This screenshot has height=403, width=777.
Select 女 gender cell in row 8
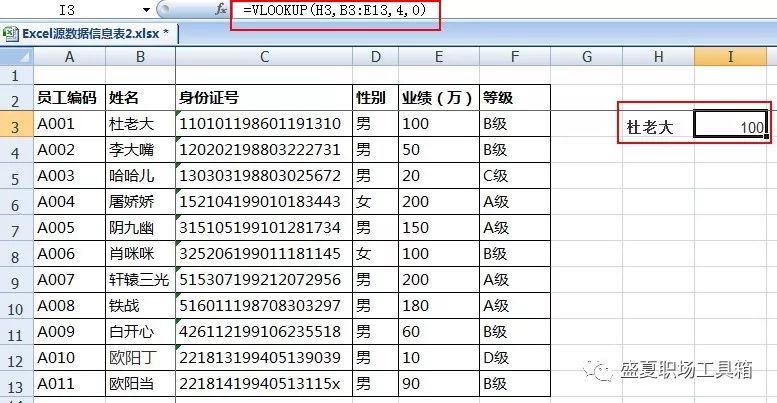coord(376,254)
